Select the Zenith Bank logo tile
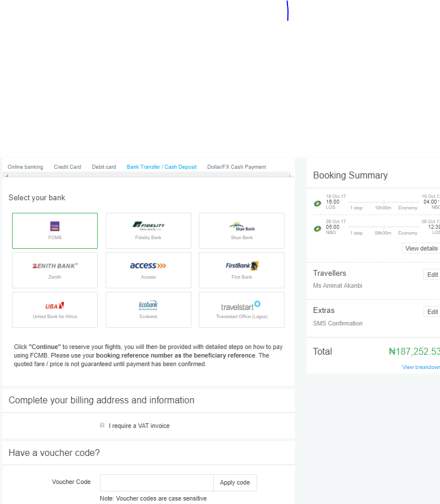Image resolution: width=440 pixels, height=504 pixels. pyautogui.click(x=55, y=270)
